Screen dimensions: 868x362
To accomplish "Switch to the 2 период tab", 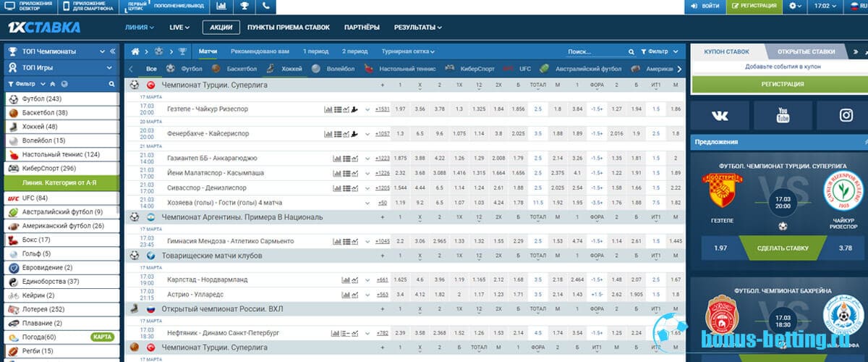I will [354, 52].
